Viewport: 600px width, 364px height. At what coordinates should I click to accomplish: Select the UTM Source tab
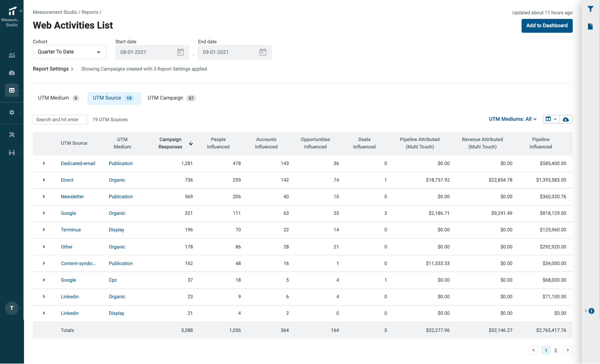[114, 98]
